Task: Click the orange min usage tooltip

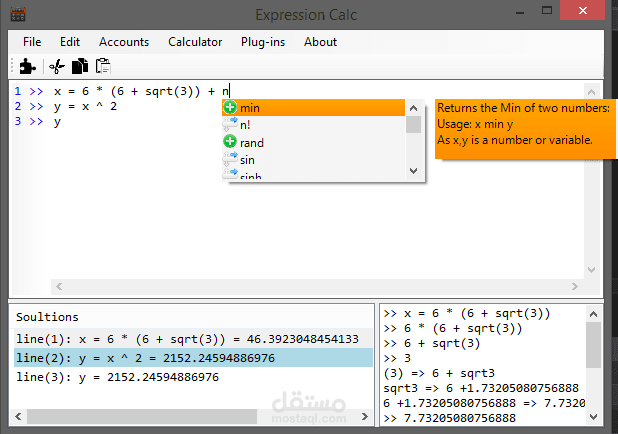Action: tap(525, 129)
